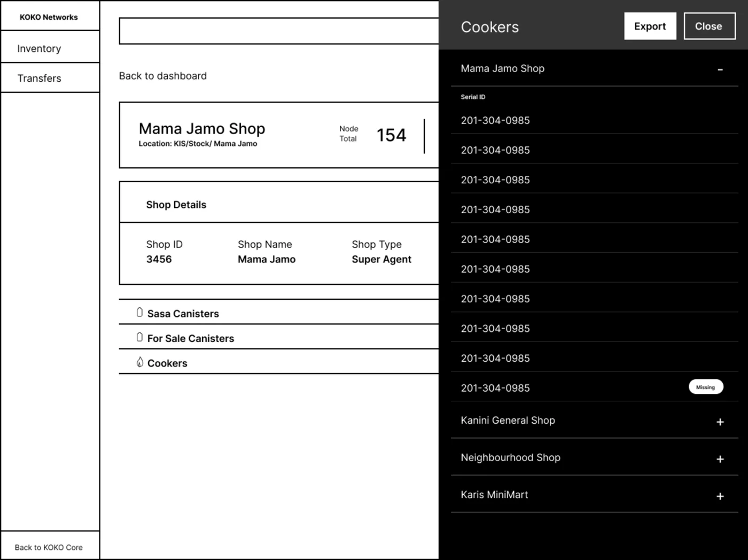This screenshot has width=748, height=560.
Task: Go back to dashboard
Action: pyautogui.click(x=163, y=76)
